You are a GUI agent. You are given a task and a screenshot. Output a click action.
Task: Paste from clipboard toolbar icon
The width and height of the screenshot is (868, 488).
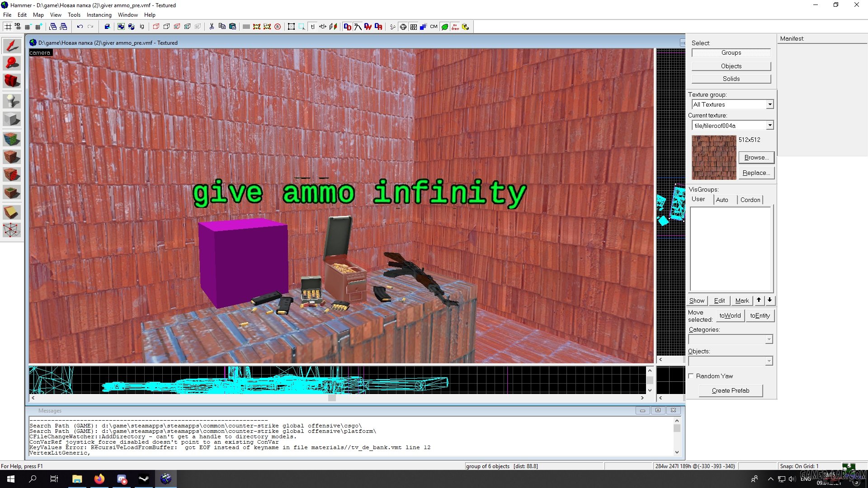click(x=232, y=27)
